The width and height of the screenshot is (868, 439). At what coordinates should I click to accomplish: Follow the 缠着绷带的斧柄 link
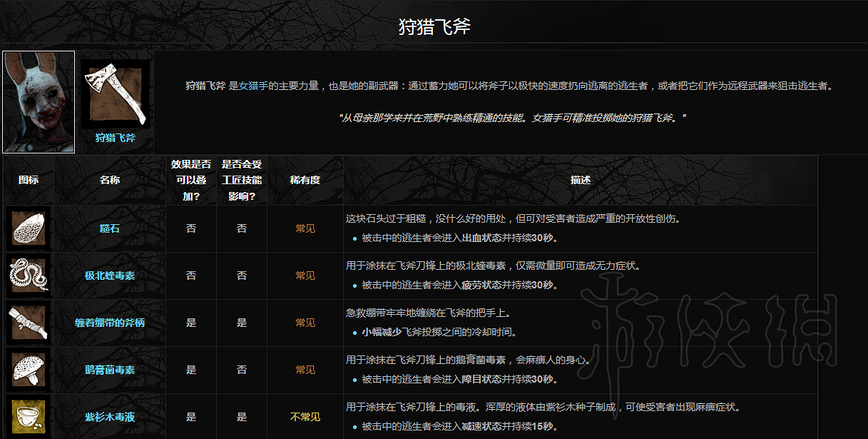[x=108, y=323]
